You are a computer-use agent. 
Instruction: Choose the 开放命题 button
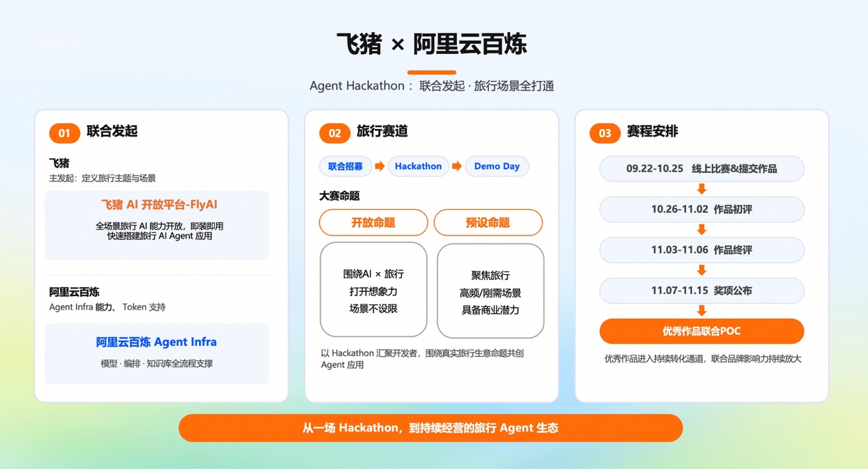click(373, 222)
